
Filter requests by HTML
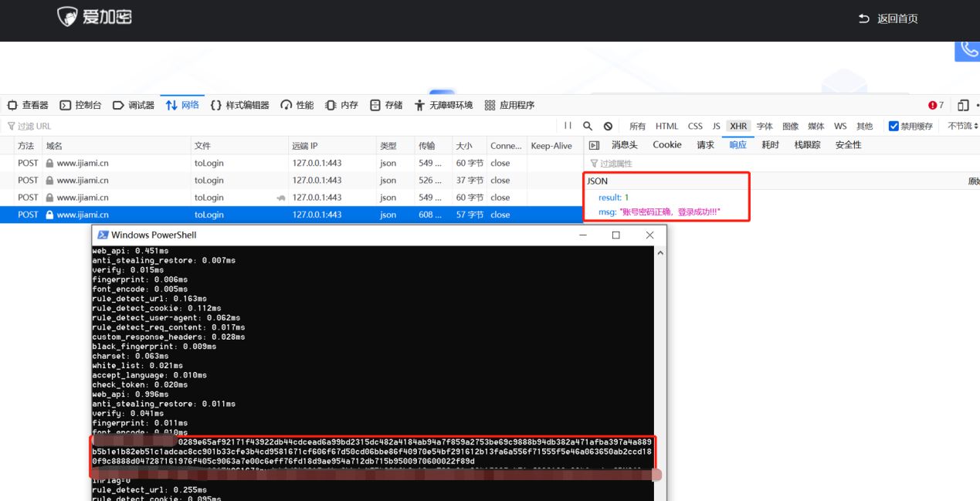(x=666, y=126)
